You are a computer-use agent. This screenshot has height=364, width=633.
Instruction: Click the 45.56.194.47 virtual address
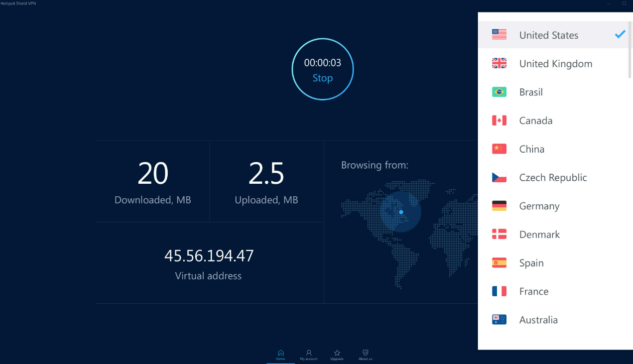209,256
